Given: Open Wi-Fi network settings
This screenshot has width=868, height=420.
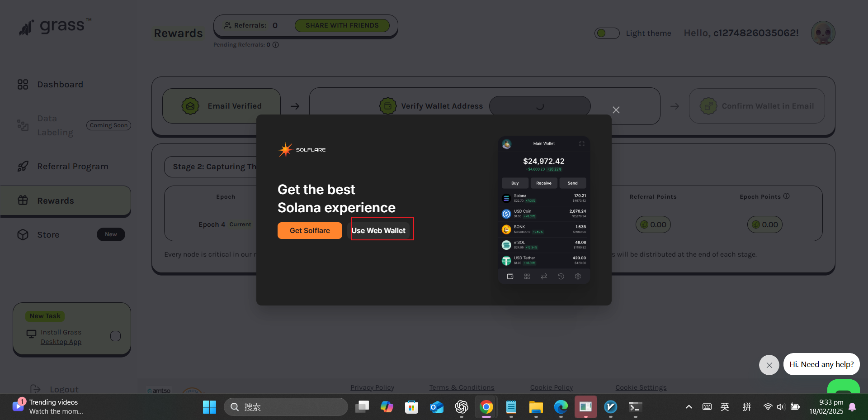Looking at the screenshot, I should pyautogui.click(x=768, y=407).
